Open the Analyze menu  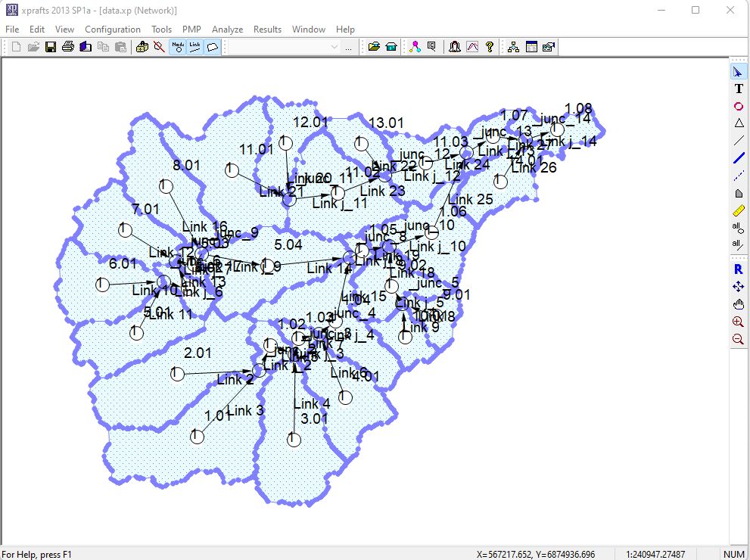click(x=227, y=30)
